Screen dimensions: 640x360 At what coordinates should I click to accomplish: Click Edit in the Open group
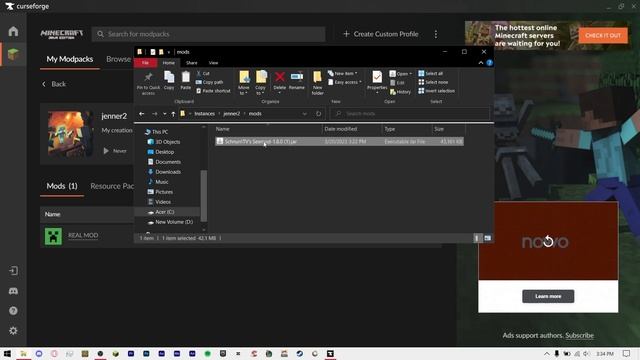point(397,83)
